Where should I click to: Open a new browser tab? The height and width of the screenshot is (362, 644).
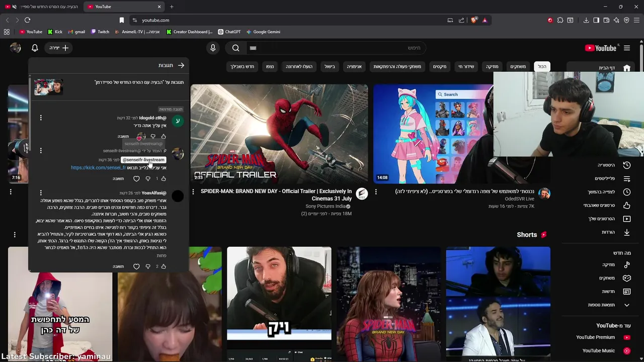172,7
